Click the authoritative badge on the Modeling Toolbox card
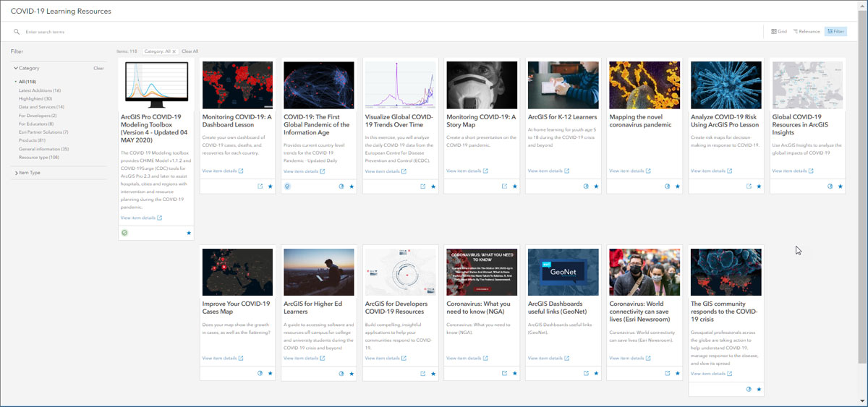This screenshot has width=868, height=407. (x=124, y=233)
